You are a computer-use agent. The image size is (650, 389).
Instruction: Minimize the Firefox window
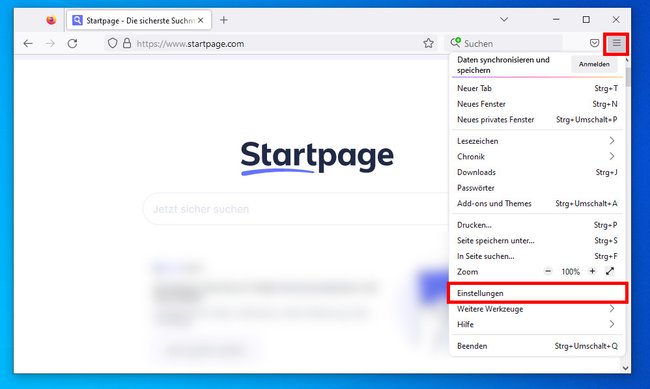click(556, 19)
